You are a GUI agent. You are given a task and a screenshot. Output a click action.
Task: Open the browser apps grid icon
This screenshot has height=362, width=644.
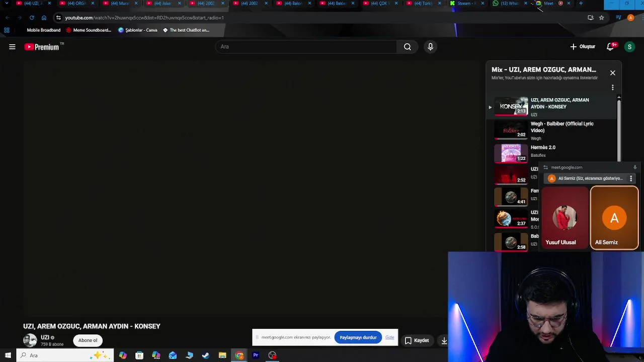click(7, 30)
